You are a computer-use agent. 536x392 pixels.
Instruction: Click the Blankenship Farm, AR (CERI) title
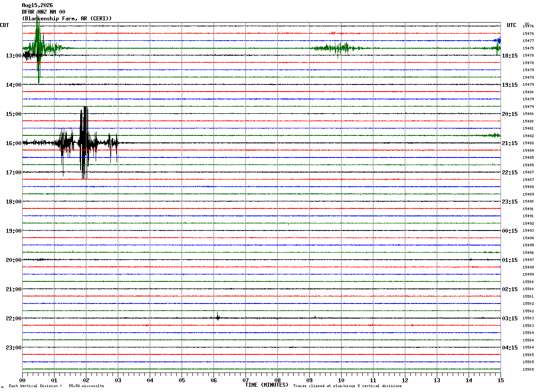(67, 19)
